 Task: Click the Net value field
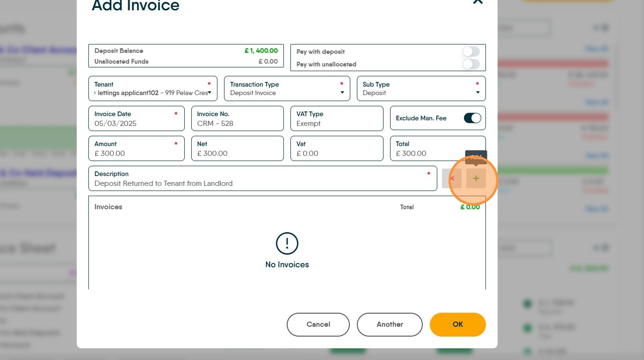[238, 148]
